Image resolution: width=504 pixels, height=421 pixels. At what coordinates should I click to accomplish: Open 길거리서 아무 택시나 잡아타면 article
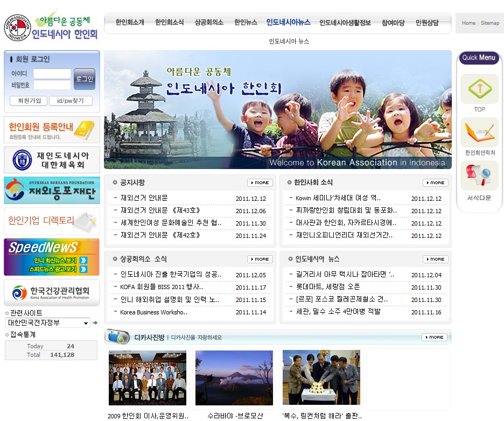click(x=345, y=275)
